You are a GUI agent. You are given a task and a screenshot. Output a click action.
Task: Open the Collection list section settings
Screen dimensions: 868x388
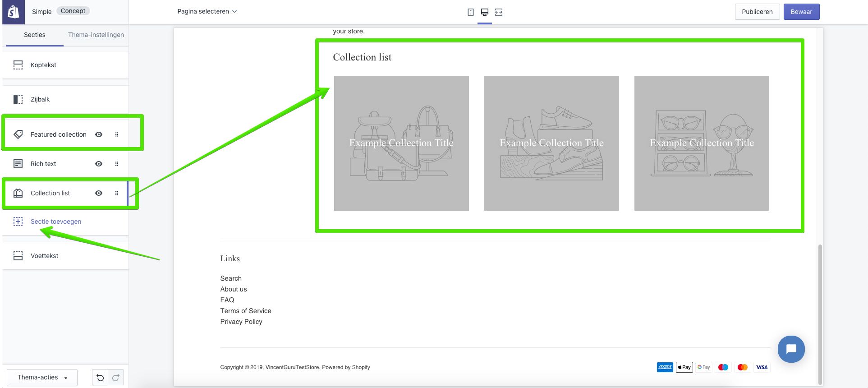[x=50, y=193]
